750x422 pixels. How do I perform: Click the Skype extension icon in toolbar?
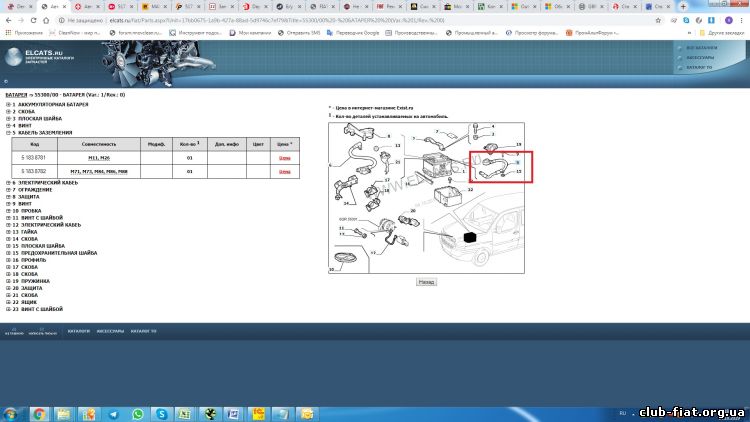click(686, 21)
